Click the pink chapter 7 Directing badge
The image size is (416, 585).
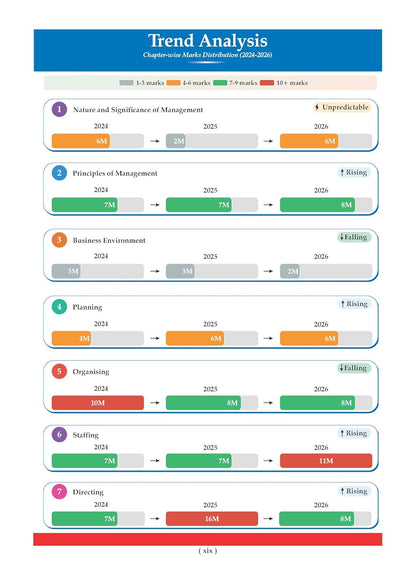[x=59, y=492]
